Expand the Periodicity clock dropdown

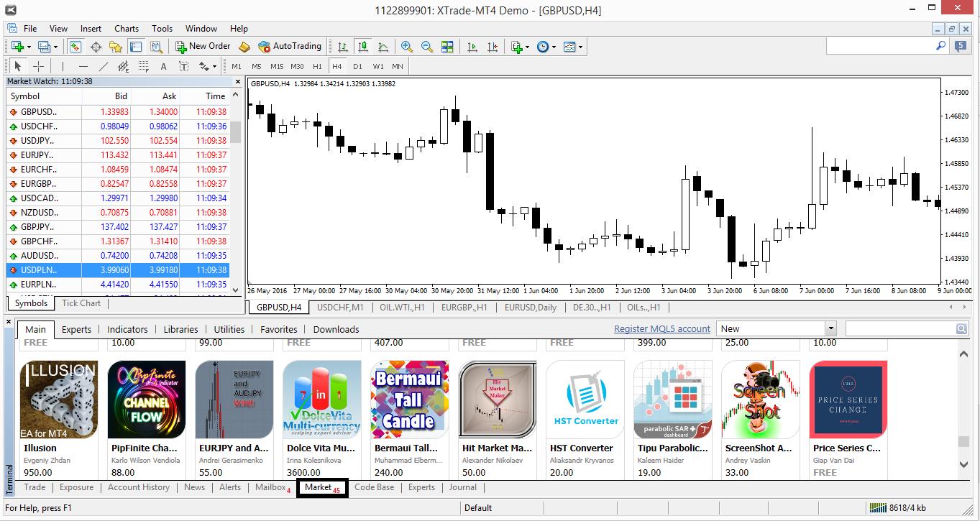point(553,47)
